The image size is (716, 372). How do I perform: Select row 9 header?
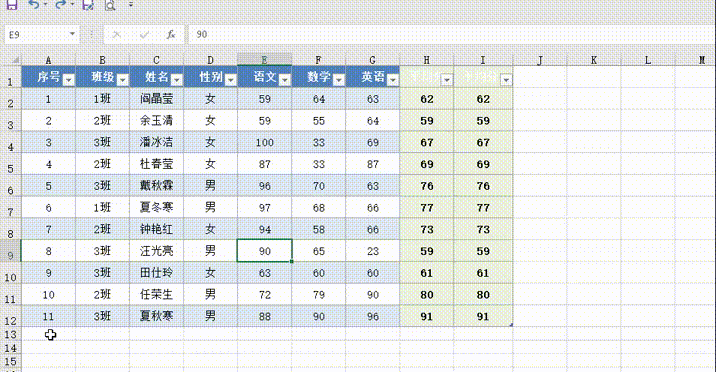[x=11, y=251]
